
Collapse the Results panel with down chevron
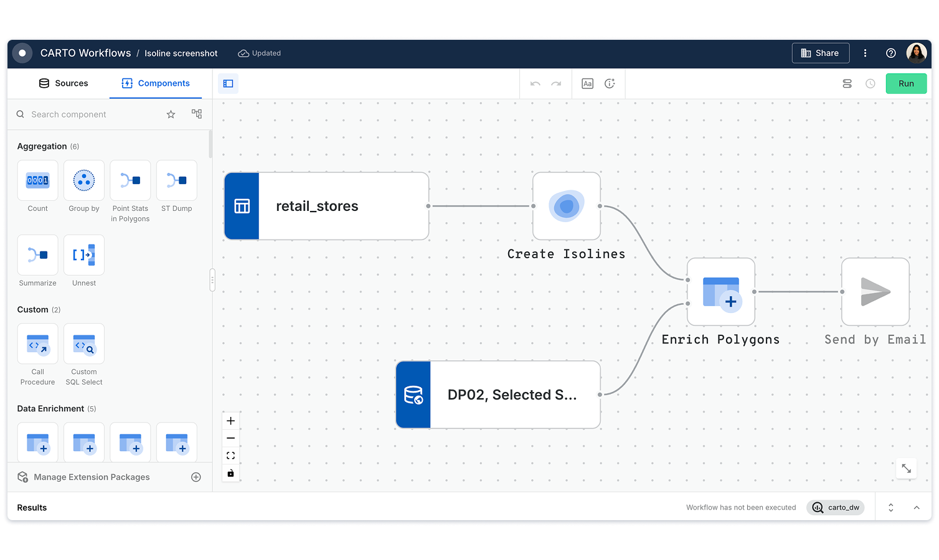tap(917, 507)
